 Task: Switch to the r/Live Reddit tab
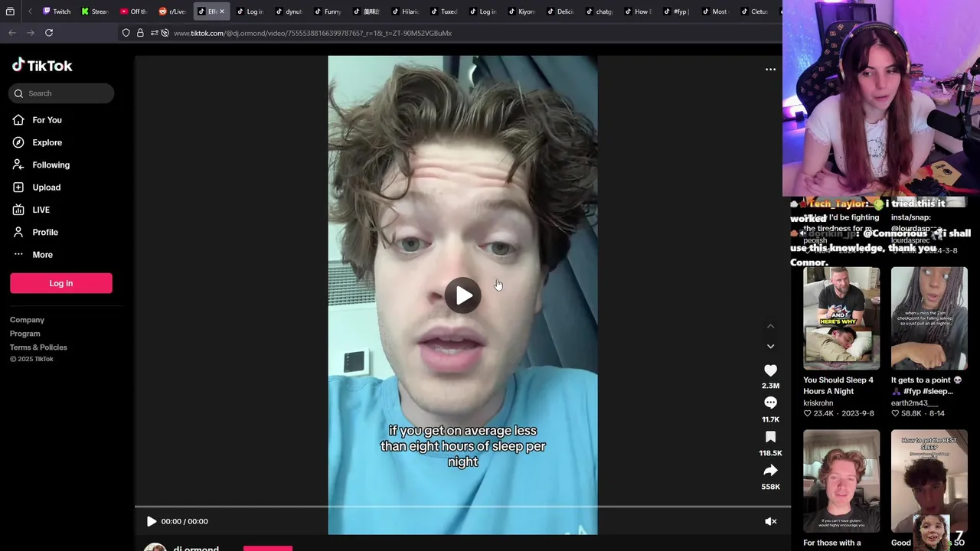(x=172, y=11)
